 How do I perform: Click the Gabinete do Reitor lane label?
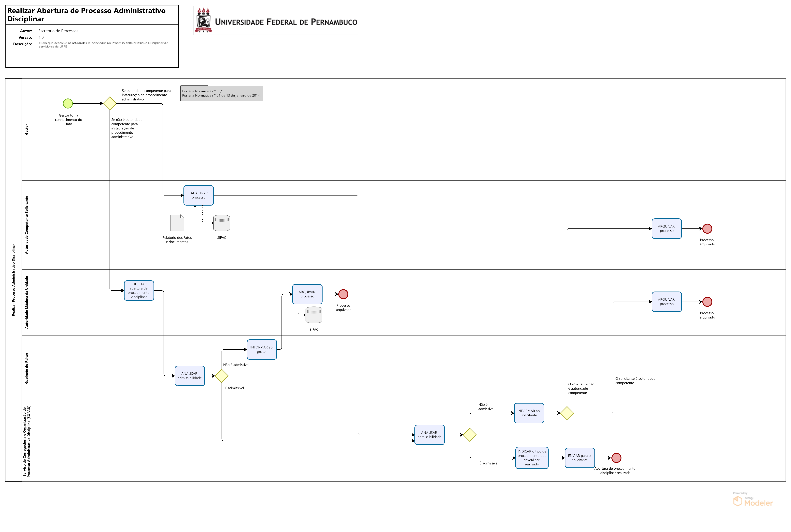27,368
